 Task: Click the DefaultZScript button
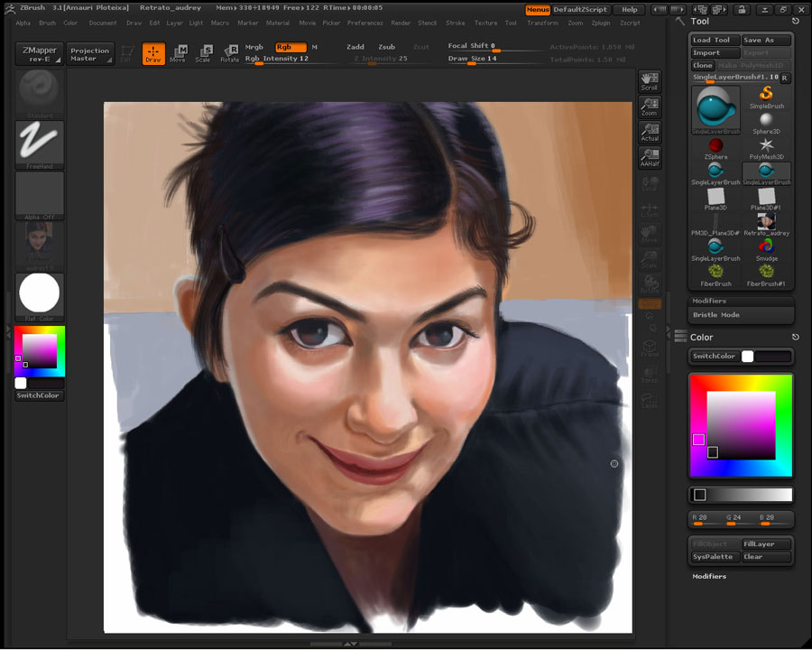[580, 9]
